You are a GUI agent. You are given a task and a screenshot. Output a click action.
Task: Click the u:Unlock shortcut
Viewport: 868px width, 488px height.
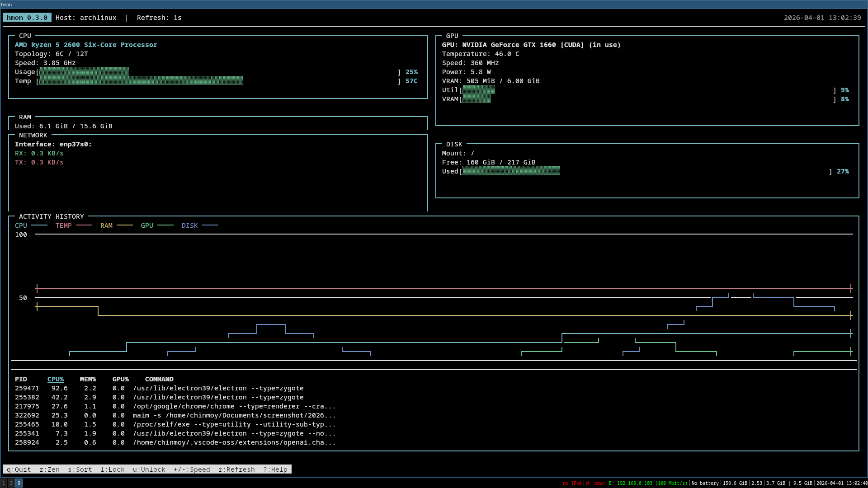149,469
